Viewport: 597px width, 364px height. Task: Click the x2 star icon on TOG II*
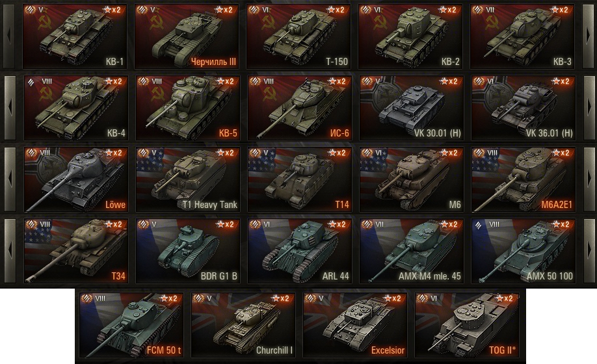coord(506,298)
